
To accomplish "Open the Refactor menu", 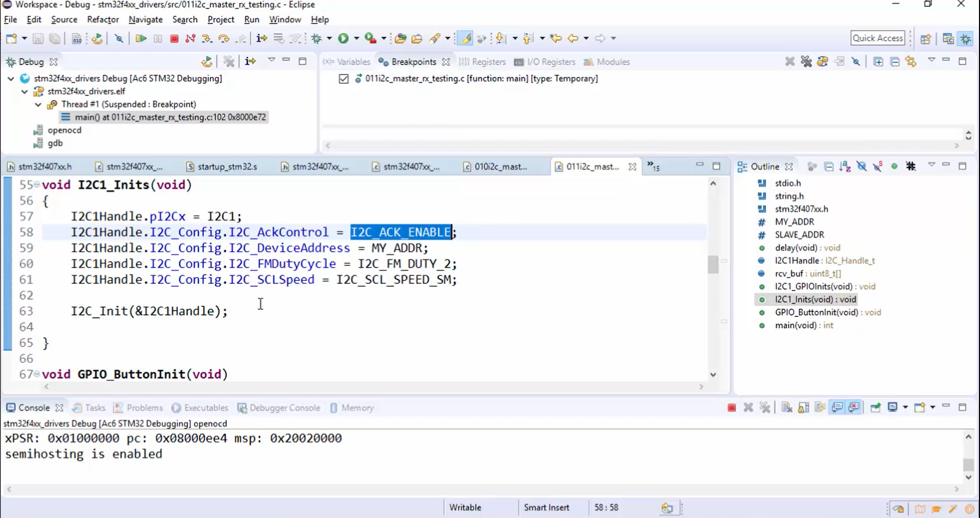I will pyautogui.click(x=103, y=19).
